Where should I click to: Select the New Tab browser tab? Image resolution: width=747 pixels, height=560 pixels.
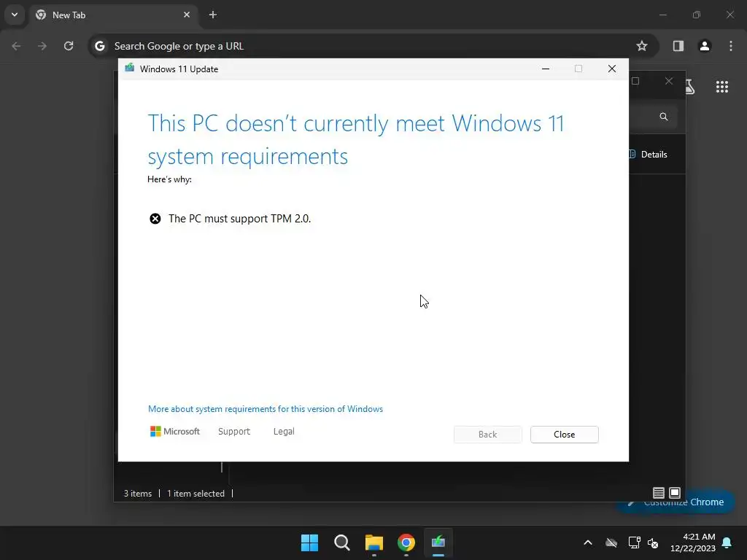click(112, 15)
